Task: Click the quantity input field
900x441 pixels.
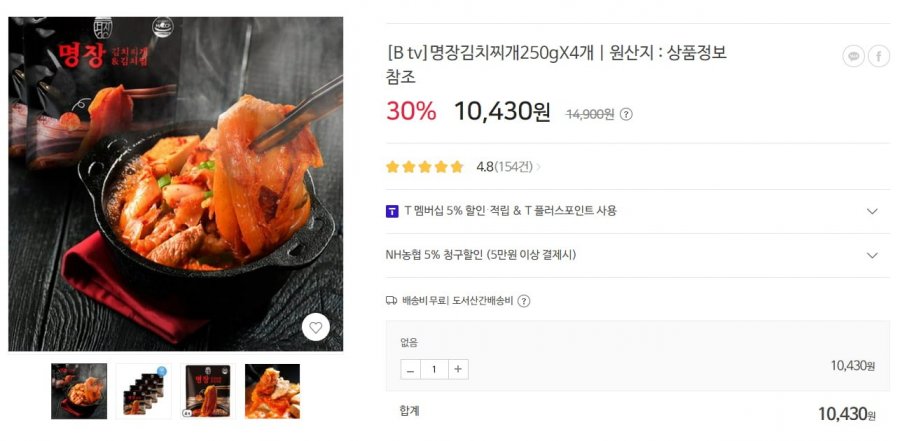Action: (x=434, y=369)
